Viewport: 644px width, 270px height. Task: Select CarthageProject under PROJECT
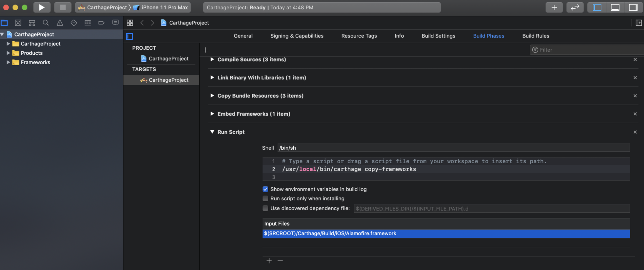(x=165, y=58)
